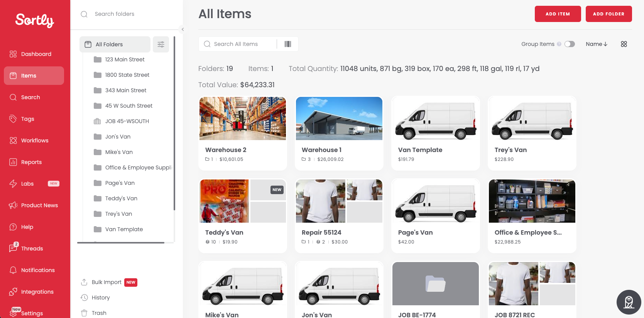644x318 pixels.
Task: Click the folder list horizontal scrollbar
Action: coord(121,243)
